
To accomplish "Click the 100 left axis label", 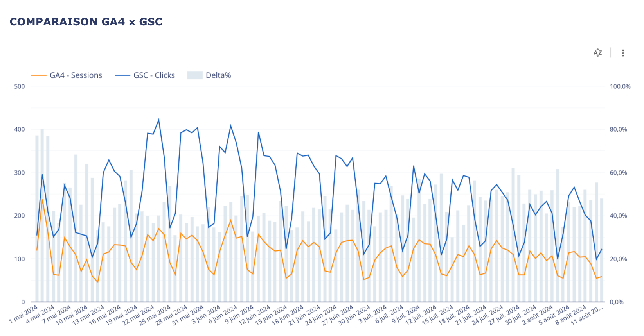I will [x=20, y=259].
